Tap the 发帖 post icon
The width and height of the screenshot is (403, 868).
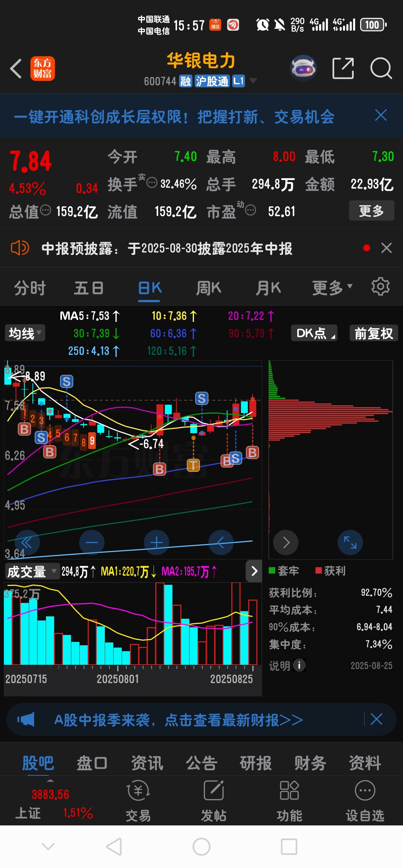click(x=214, y=801)
